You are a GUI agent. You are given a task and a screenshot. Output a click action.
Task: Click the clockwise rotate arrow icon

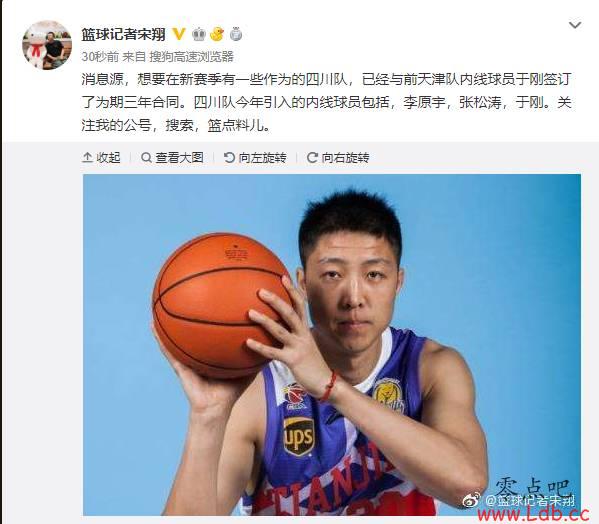(x=312, y=157)
